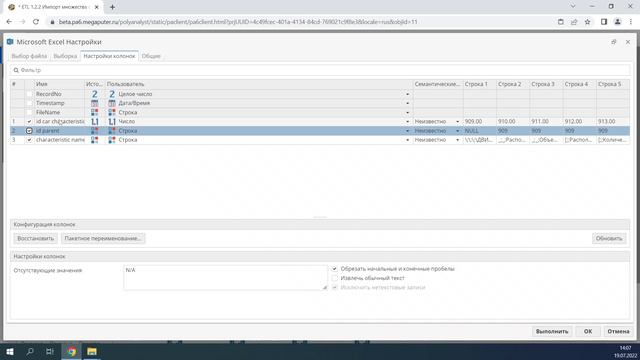
Task: Go back in browser history
Action: tap(9, 22)
